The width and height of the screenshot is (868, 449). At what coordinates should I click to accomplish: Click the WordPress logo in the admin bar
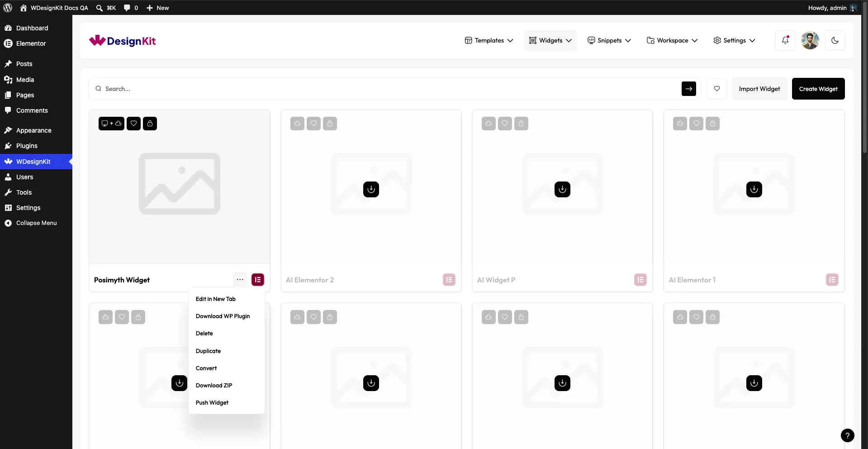coord(8,8)
